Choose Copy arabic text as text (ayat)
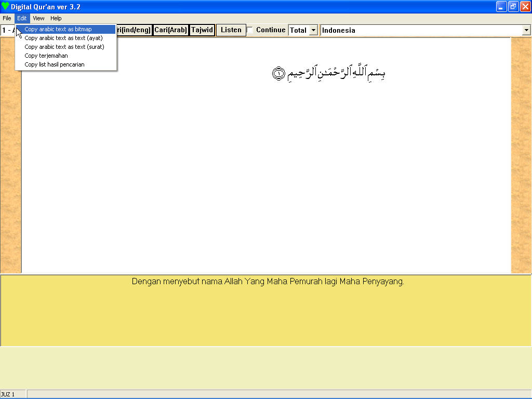 (x=66, y=38)
